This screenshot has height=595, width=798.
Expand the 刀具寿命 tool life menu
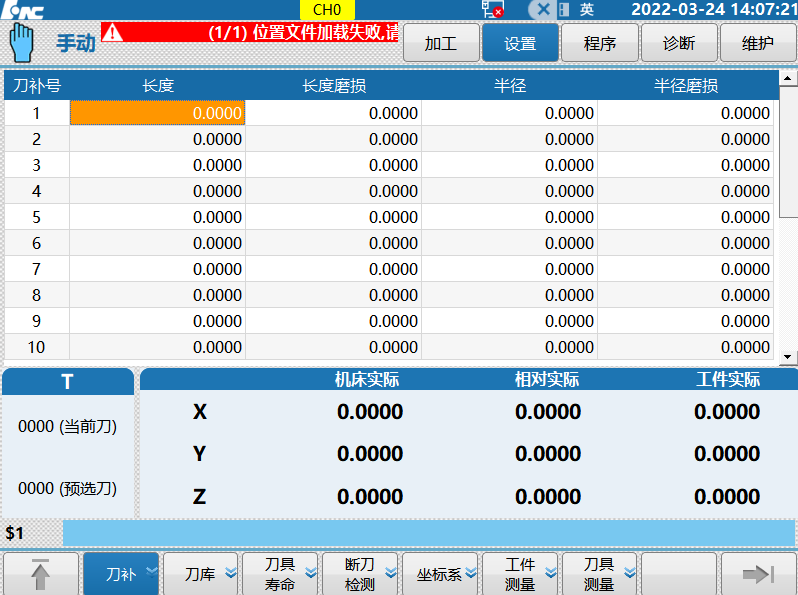(x=281, y=574)
